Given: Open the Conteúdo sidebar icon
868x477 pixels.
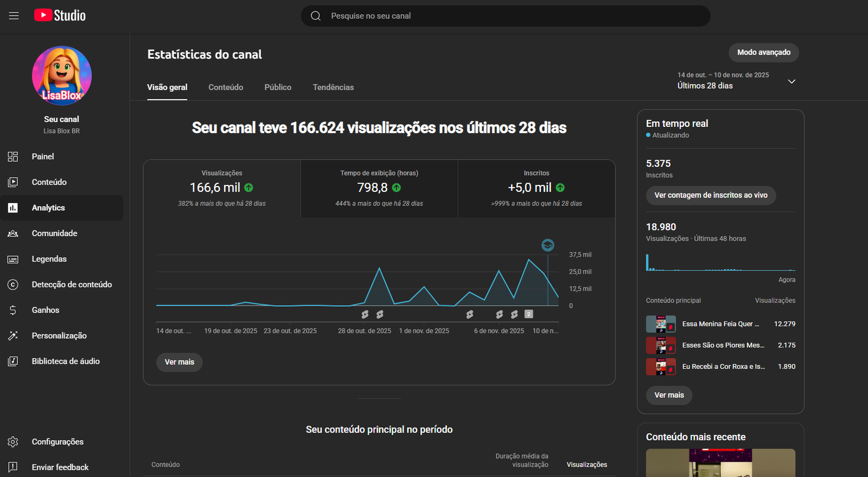Looking at the screenshot, I should tap(13, 182).
